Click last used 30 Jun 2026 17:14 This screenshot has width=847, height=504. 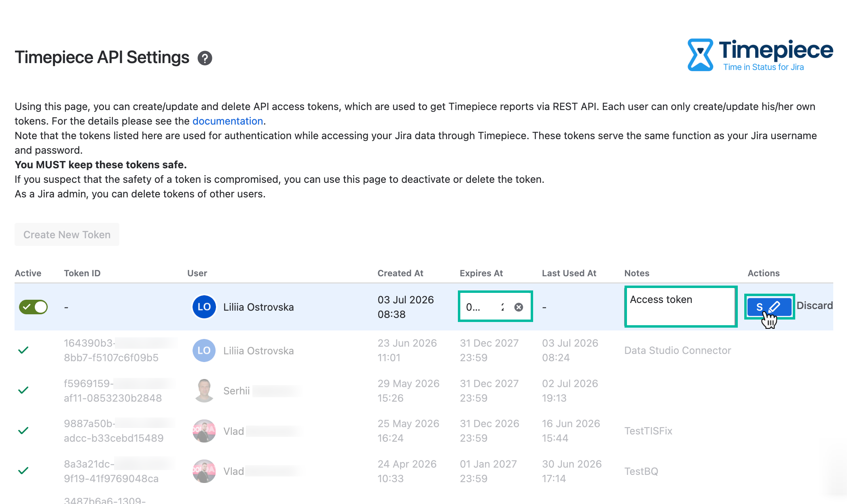(x=572, y=471)
